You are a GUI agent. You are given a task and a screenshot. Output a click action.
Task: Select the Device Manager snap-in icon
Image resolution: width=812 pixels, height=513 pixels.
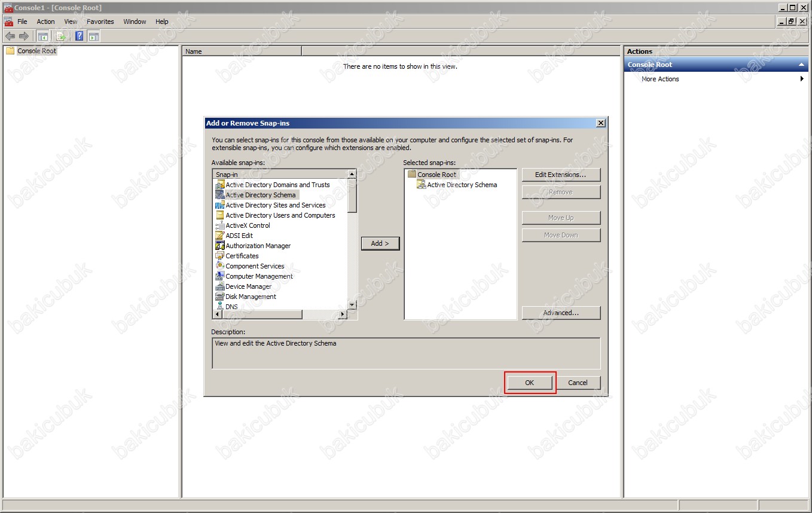point(220,286)
